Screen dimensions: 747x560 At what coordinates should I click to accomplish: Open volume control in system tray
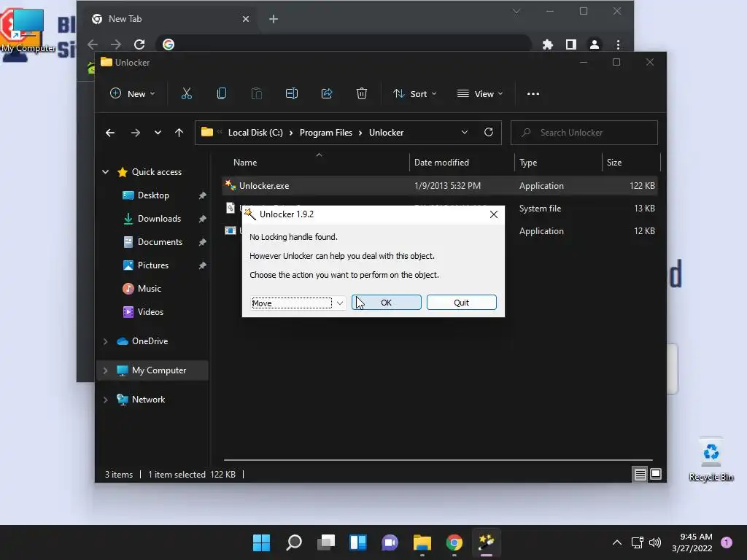(x=655, y=542)
